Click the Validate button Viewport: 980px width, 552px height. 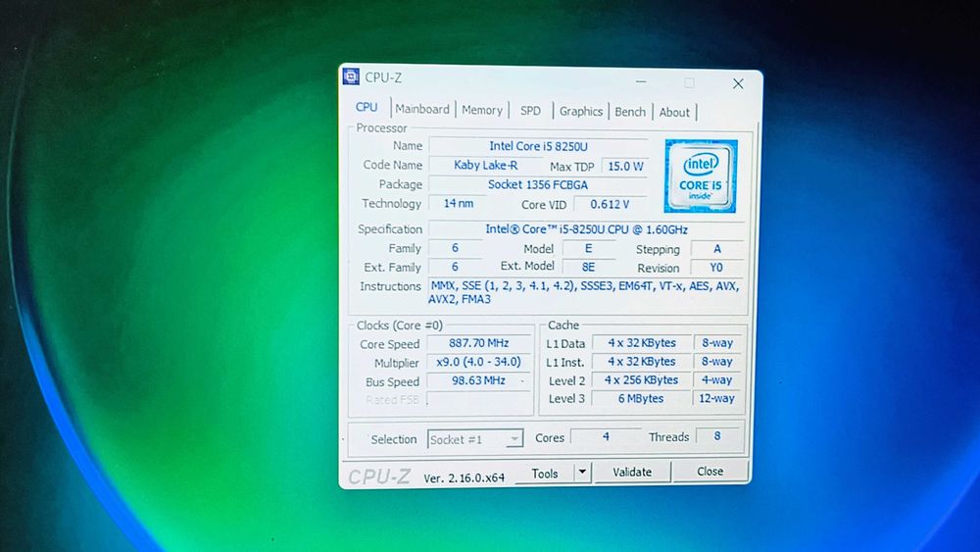pos(632,472)
